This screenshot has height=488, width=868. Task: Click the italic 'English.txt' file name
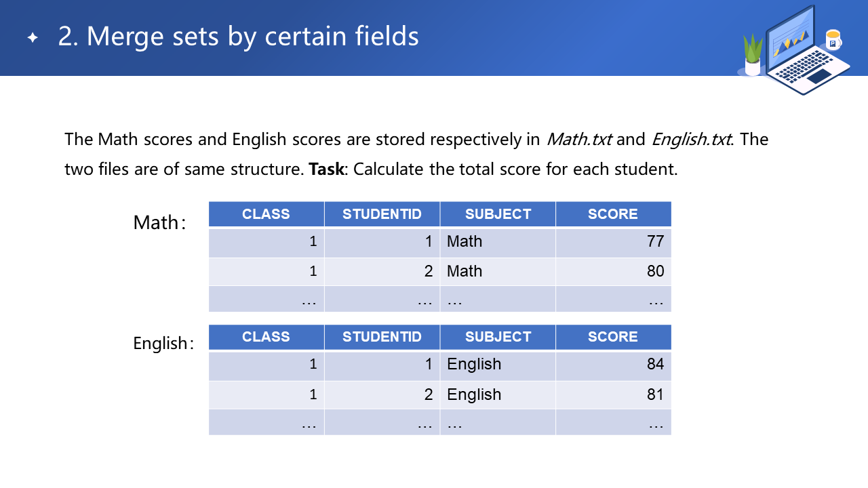pyautogui.click(x=691, y=140)
